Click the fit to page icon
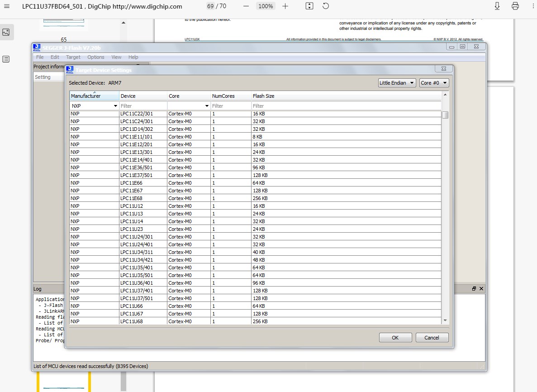 pyautogui.click(x=309, y=6)
